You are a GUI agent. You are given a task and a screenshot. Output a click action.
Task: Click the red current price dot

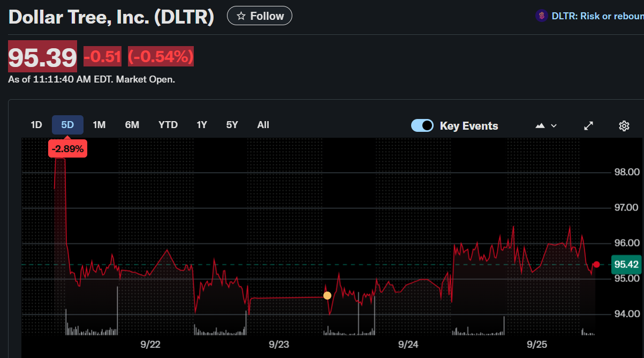[x=596, y=264]
